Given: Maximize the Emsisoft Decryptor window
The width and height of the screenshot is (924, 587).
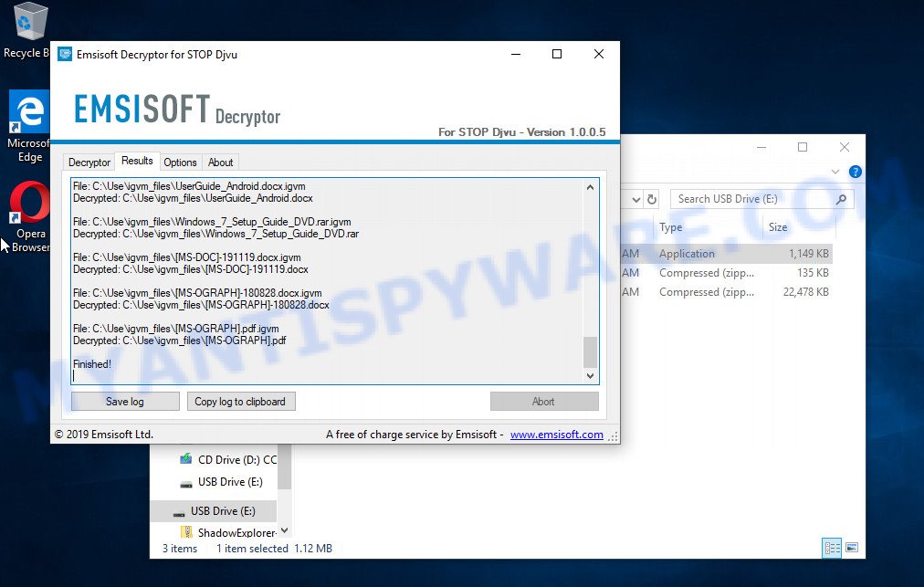Looking at the screenshot, I should pyautogui.click(x=557, y=54).
